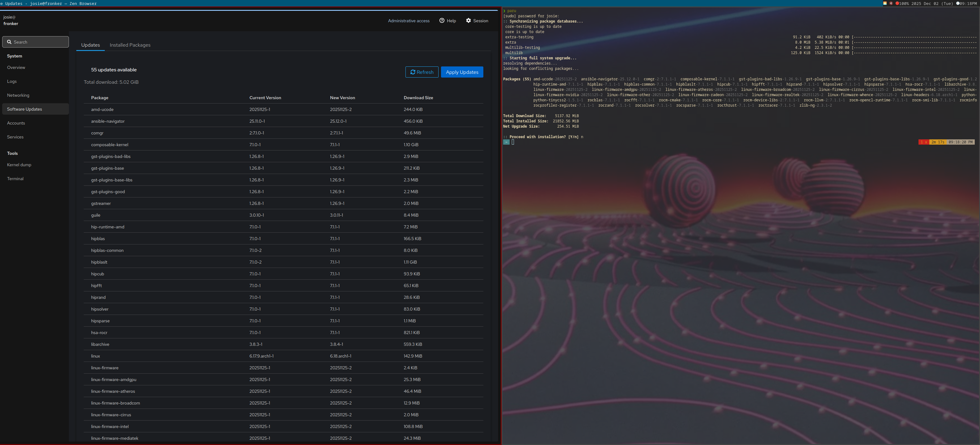Open the Kernel dump tool

19,165
